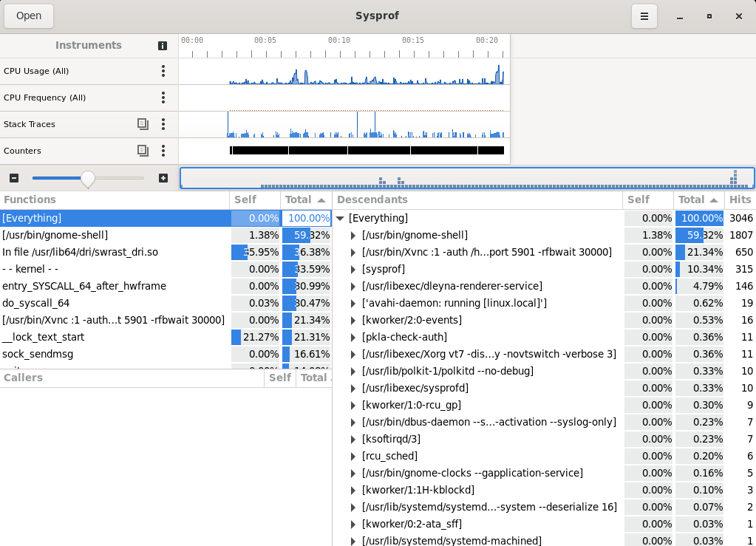This screenshot has width=756, height=546.
Task: Click the Instruments info icon
Action: coord(163,46)
